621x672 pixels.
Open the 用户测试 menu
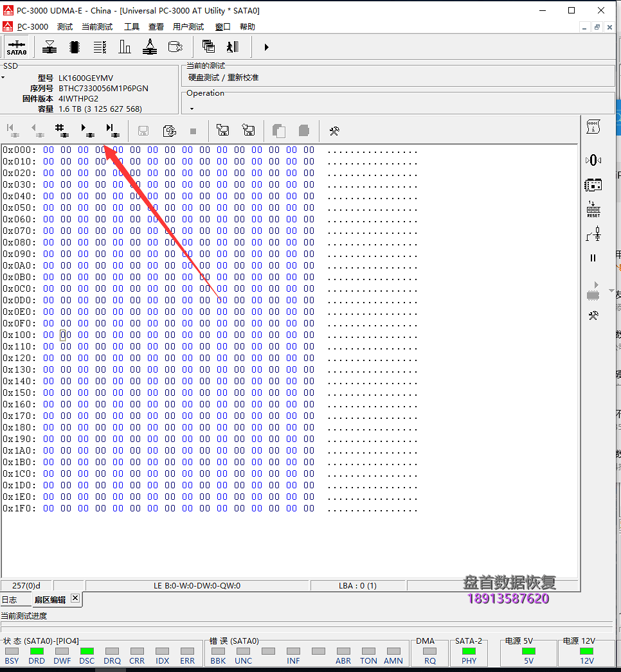(188, 26)
